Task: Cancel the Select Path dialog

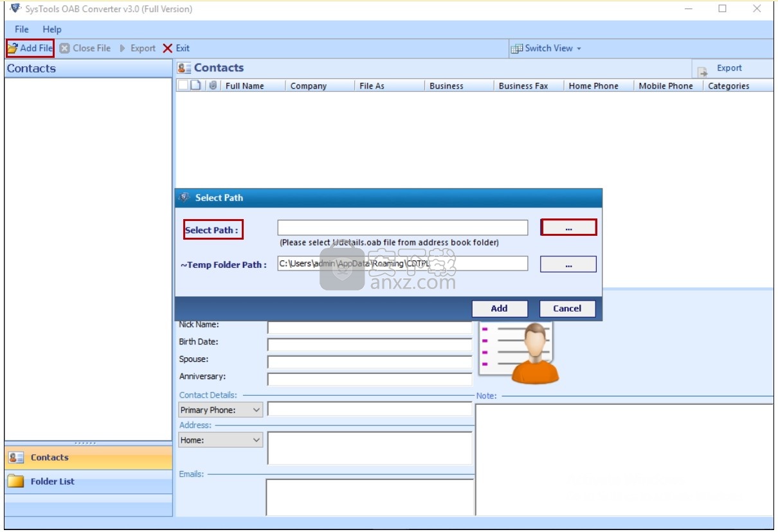Action: [x=567, y=308]
